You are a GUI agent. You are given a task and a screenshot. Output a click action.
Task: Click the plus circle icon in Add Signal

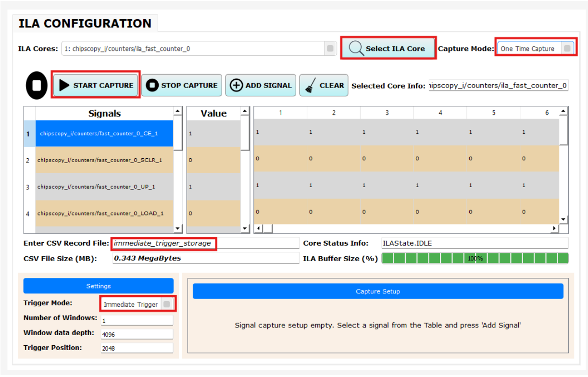point(236,86)
